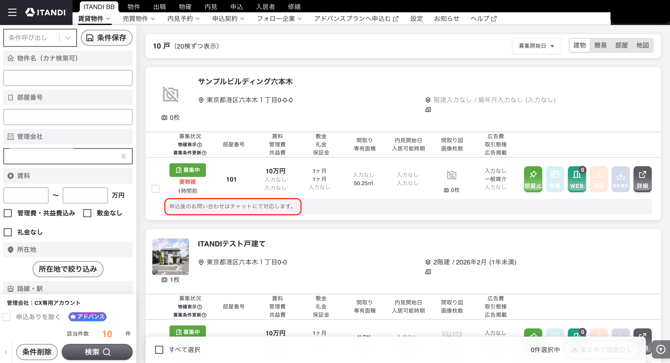Select the 部屋 view tab
This screenshot has width=670, height=363.
pos(621,45)
